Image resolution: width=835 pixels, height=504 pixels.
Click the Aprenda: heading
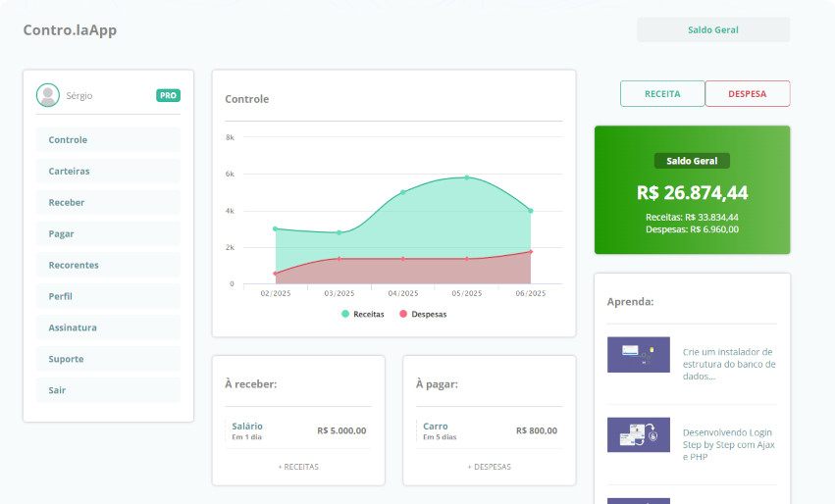631,302
